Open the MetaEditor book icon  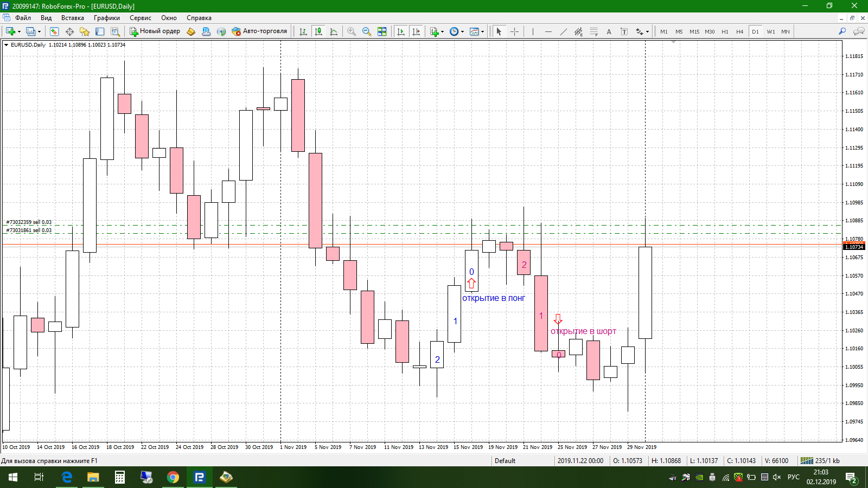pyautogui.click(x=191, y=31)
